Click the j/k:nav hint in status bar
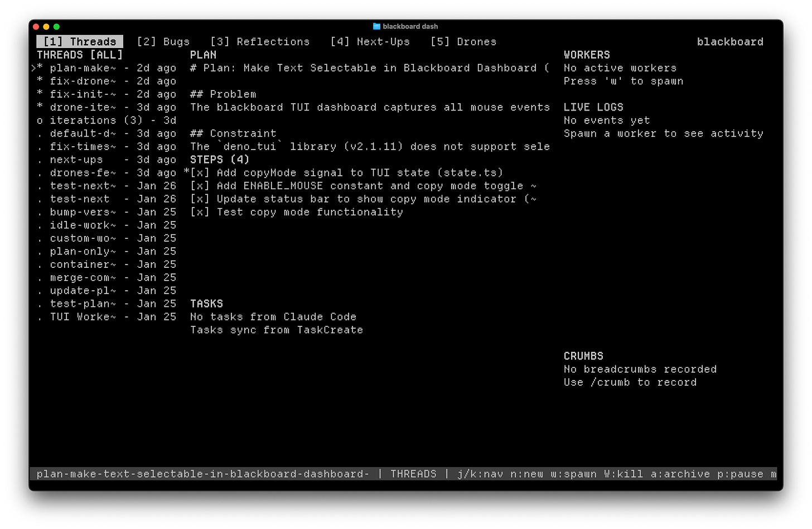This screenshot has height=529, width=812. coord(480,474)
